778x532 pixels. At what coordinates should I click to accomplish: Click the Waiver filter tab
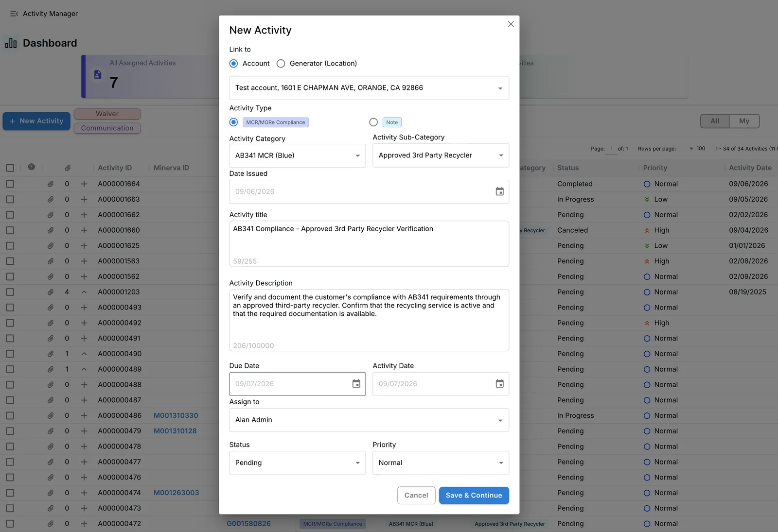click(107, 114)
